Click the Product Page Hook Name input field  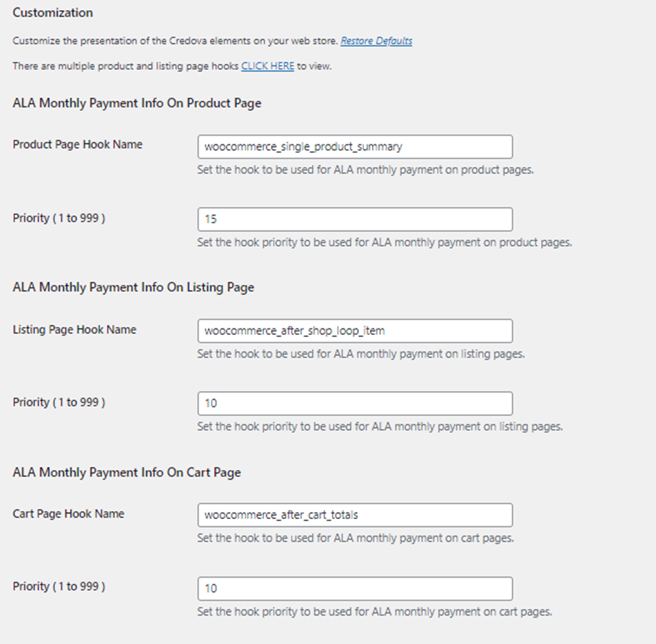tap(355, 146)
